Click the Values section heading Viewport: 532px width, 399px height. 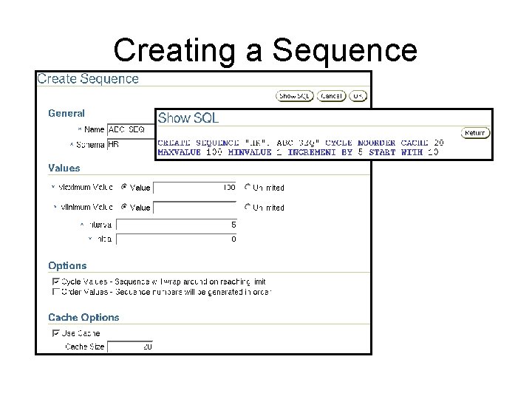point(64,168)
